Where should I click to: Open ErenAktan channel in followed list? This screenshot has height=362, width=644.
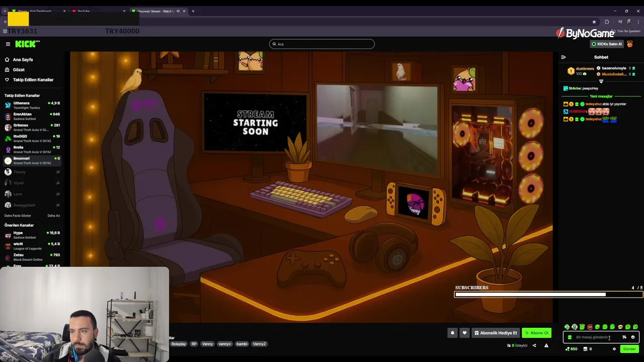32,116
